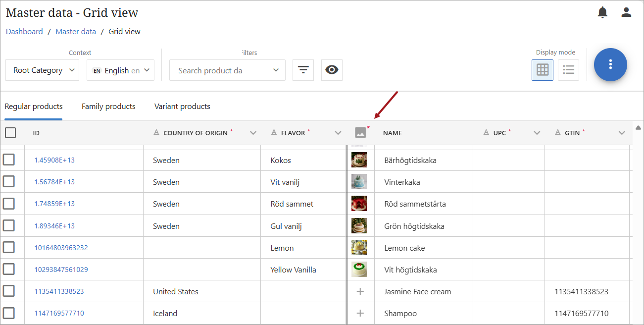This screenshot has height=325, width=644.
Task: Add image for Shampoo row
Action: tap(360, 313)
